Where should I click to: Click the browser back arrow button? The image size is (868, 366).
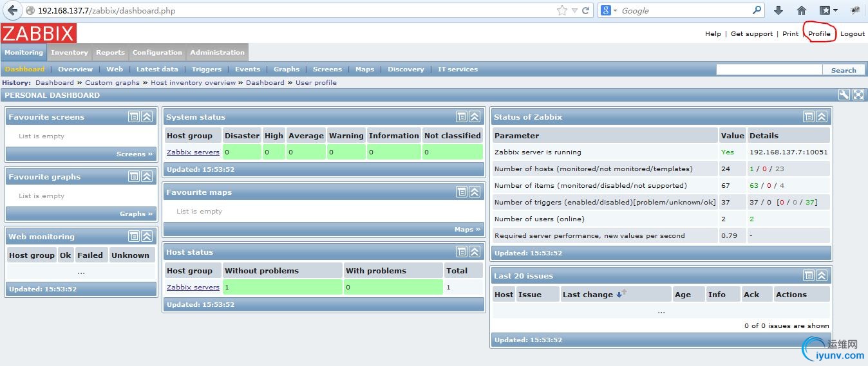click(12, 10)
